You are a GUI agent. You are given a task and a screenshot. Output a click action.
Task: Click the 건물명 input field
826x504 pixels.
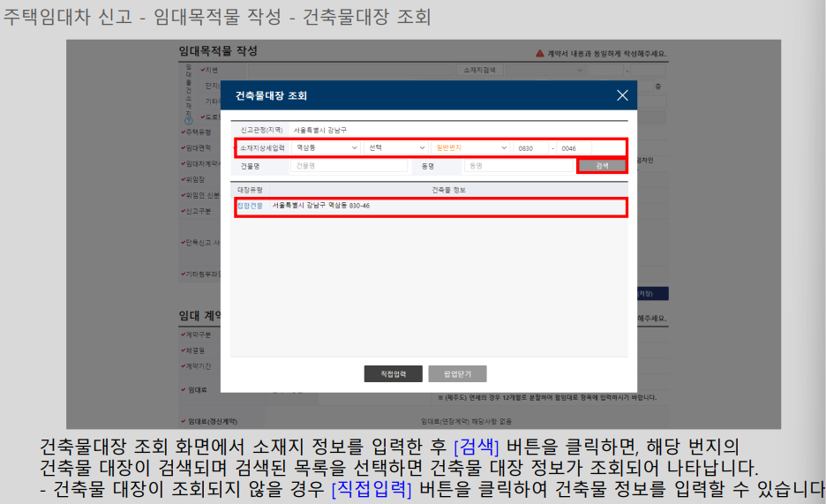(x=349, y=166)
